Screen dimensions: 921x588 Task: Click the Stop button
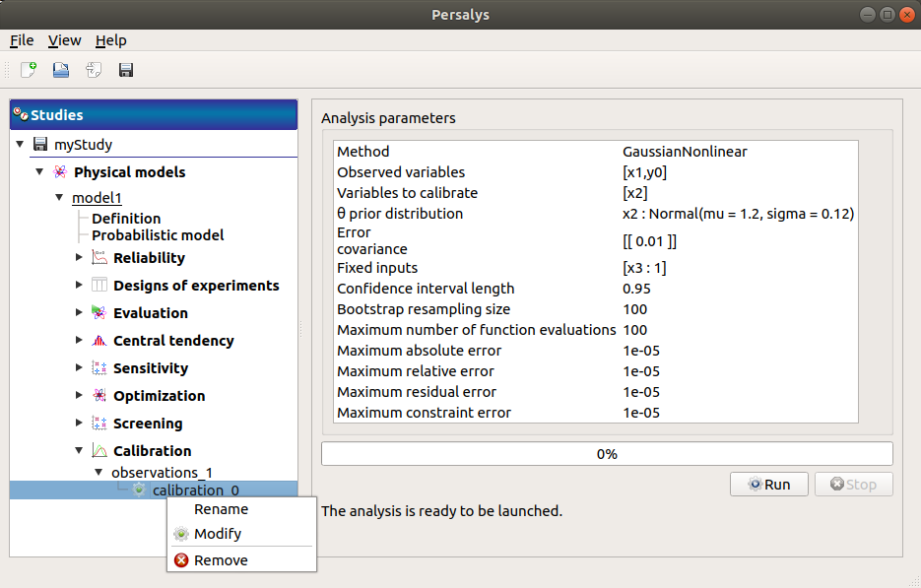click(x=853, y=484)
